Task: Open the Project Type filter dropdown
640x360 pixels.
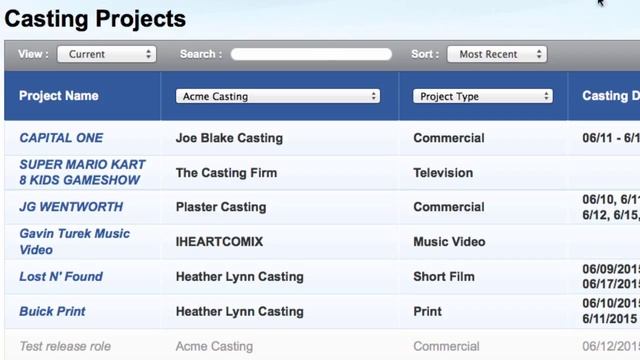Action: pyautogui.click(x=482, y=96)
